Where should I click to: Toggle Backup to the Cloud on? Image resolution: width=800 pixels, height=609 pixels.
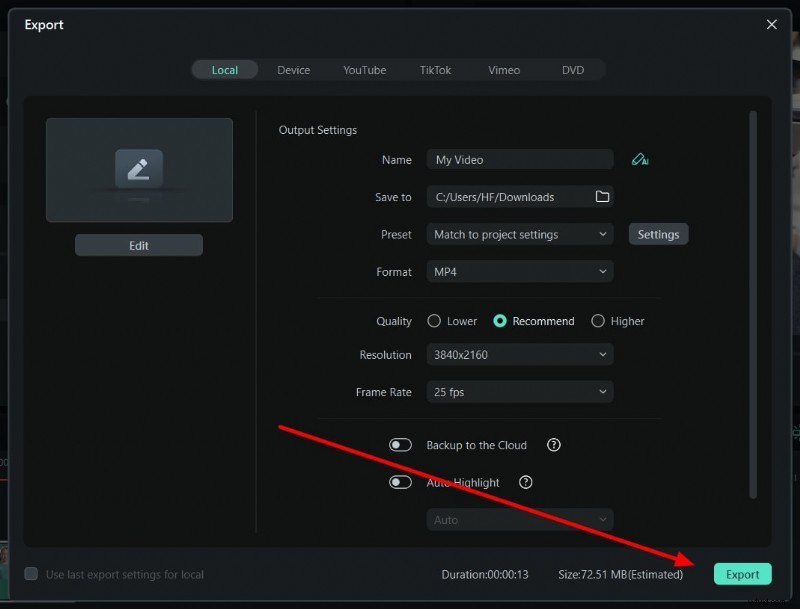400,445
